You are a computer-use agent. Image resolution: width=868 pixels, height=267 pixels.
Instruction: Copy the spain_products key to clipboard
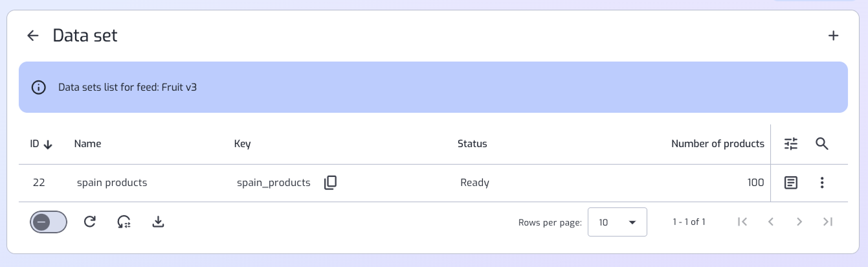tap(330, 183)
